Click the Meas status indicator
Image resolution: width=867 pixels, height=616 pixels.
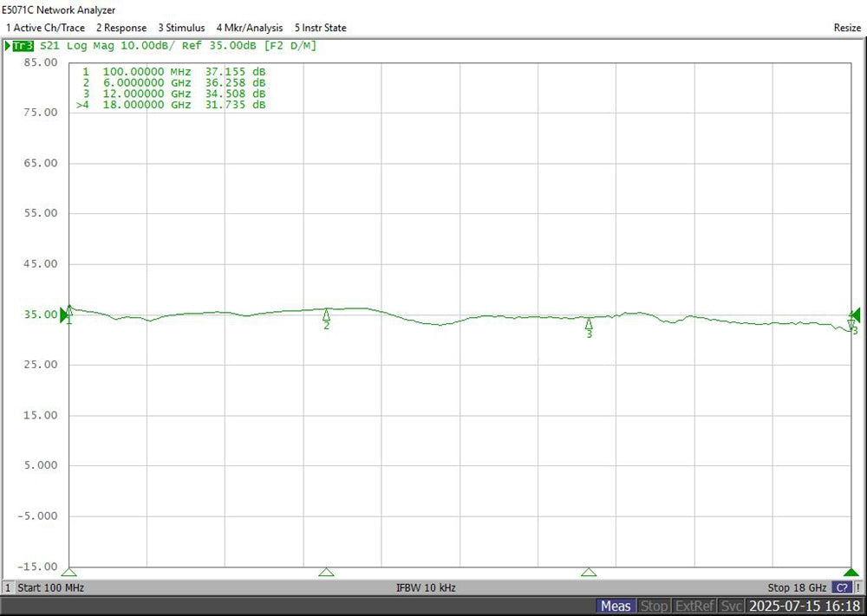pyautogui.click(x=616, y=606)
